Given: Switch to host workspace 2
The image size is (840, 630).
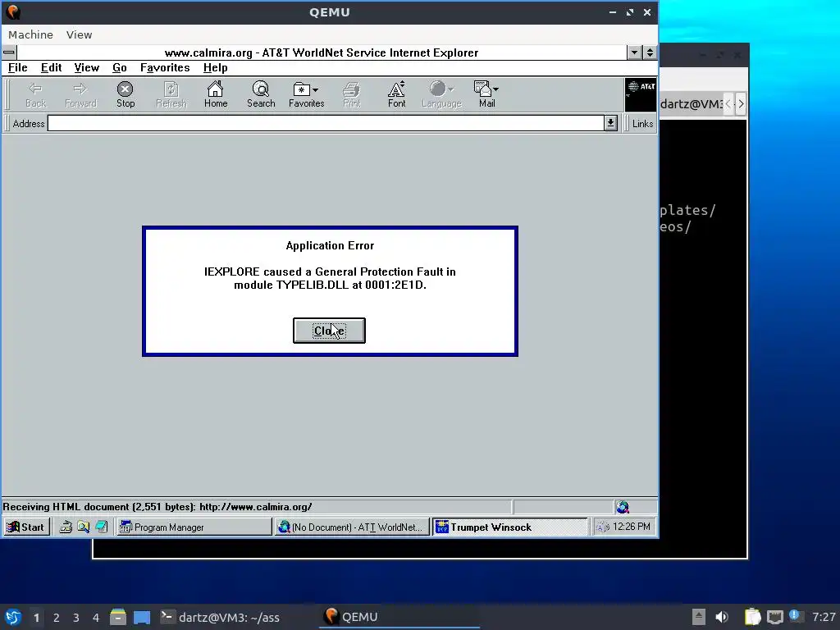Looking at the screenshot, I should (x=57, y=618).
